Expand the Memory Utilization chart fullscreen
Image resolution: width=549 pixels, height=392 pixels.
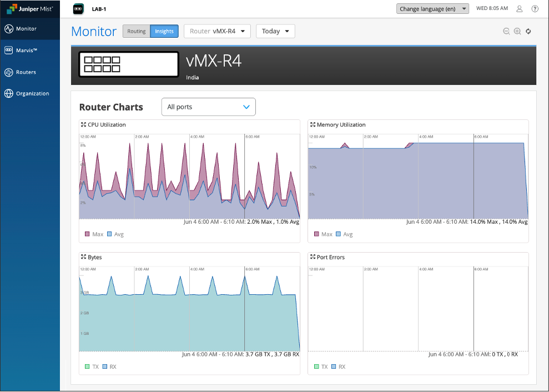[x=313, y=125]
